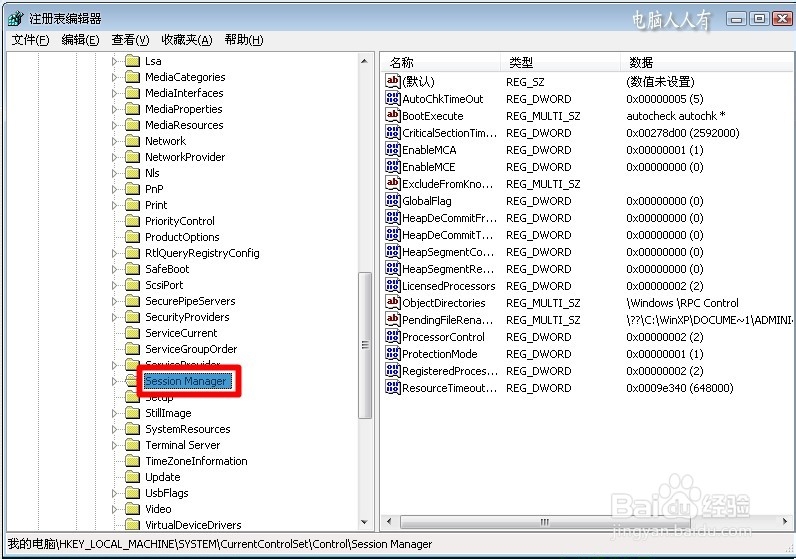Viewport: 796px width, 559px height.
Task: Click the (默认) default value icon
Action: pyautogui.click(x=393, y=81)
